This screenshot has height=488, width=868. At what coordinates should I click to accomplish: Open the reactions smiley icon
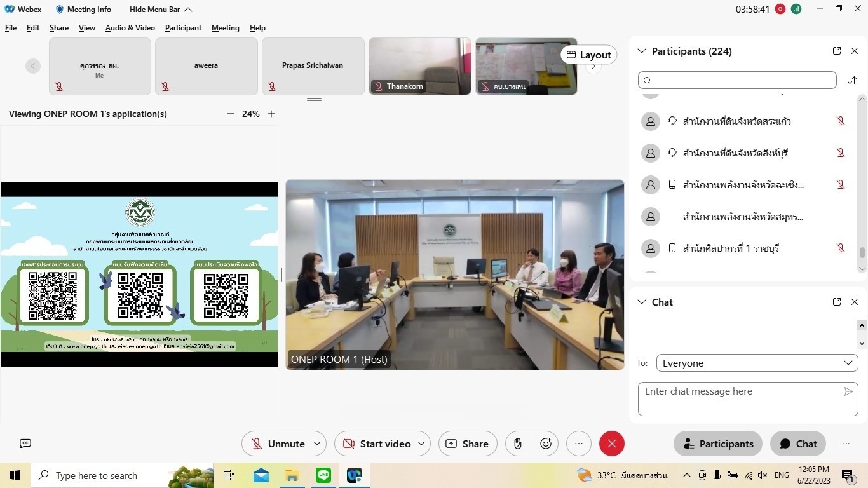click(x=546, y=444)
